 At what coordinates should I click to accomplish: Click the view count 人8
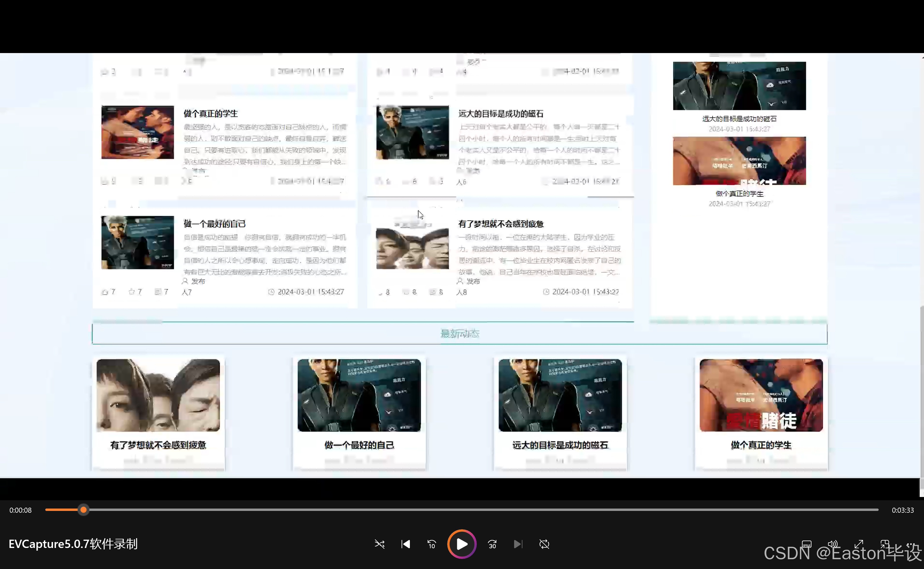pyautogui.click(x=461, y=293)
